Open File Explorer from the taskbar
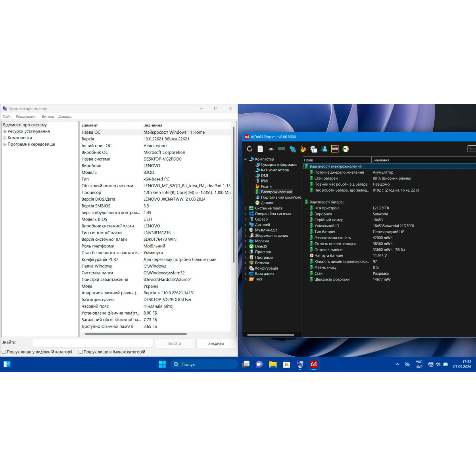The width and height of the screenshot is (476, 476). tap(273, 364)
